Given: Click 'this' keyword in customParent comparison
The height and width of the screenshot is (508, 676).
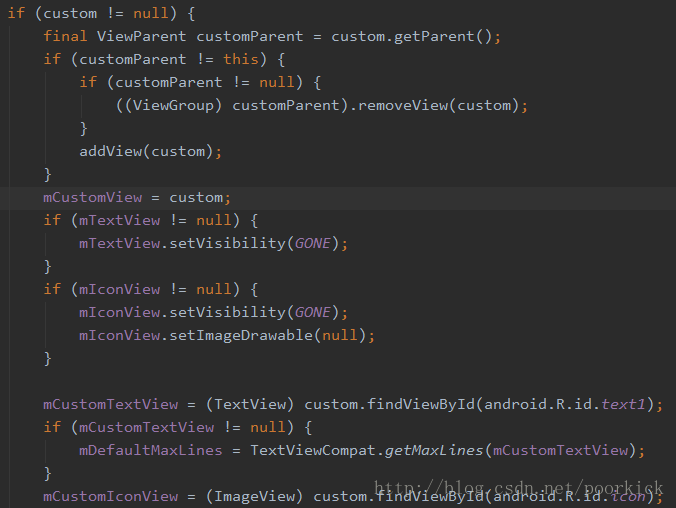Looking at the screenshot, I should coord(241,59).
